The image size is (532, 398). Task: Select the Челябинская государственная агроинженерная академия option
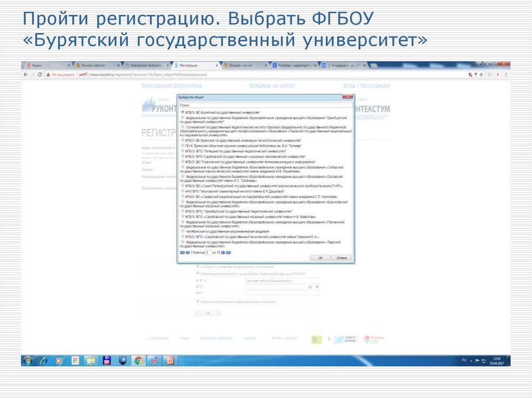click(182, 230)
